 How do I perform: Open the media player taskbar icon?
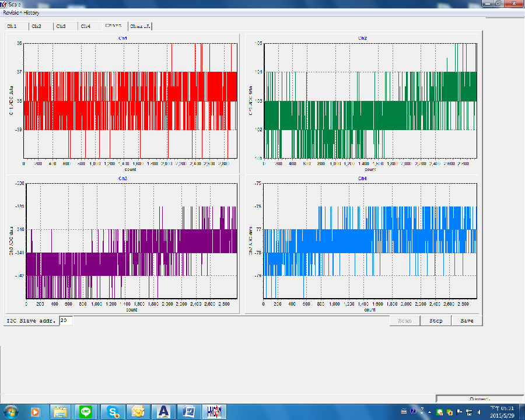(x=35, y=412)
